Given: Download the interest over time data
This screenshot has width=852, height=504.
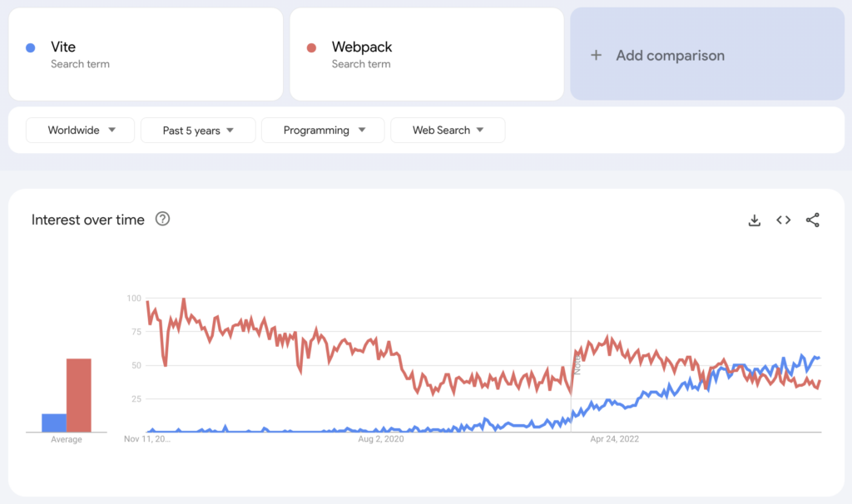Looking at the screenshot, I should click(754, 220).
